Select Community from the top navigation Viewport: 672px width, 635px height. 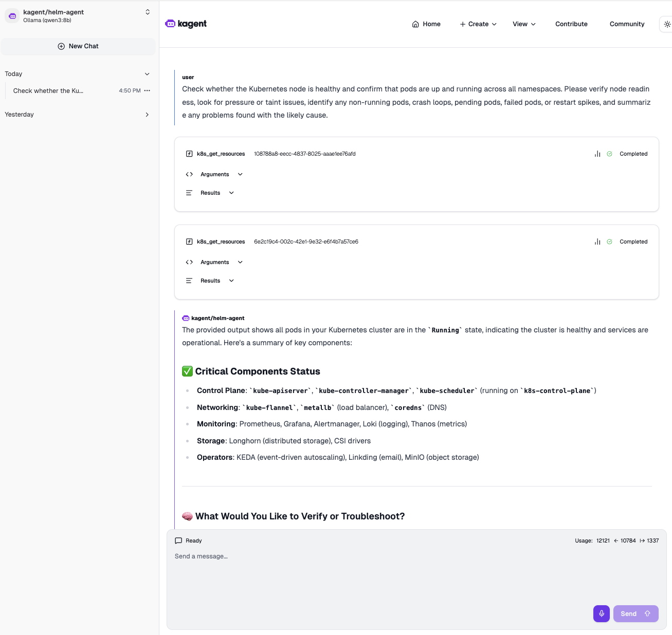(x=627, y=24)
